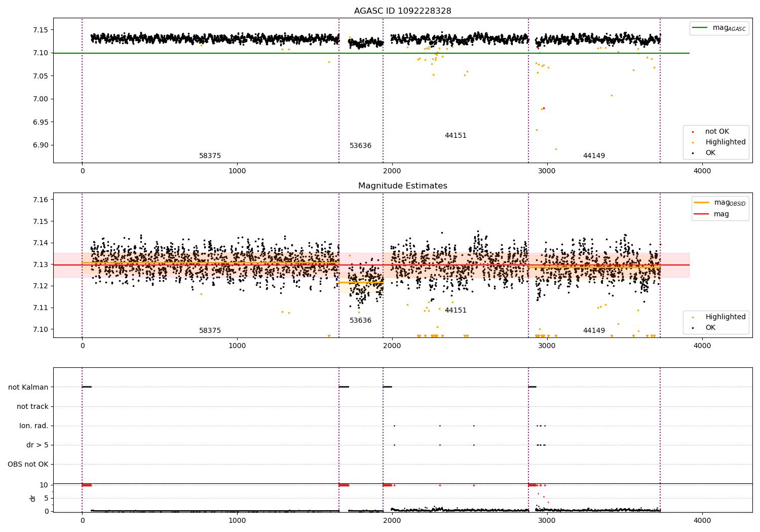
Task: Click the 'dr' axis label
Action: pos(33,499)
